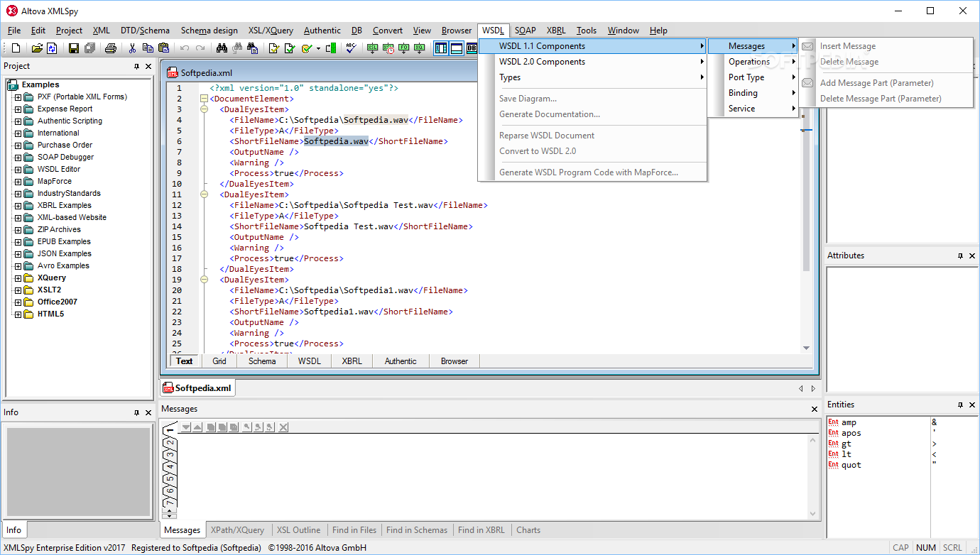Open the Find in Files tab
The image size is (980, 555).
[x=354, y=530]
